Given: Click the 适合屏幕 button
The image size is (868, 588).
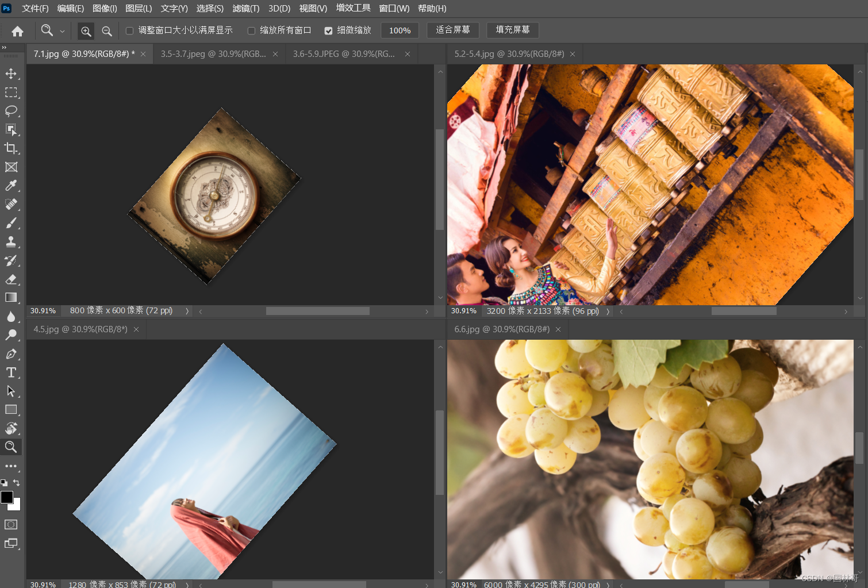Looking at the screenshot, I should click(453, 30).
